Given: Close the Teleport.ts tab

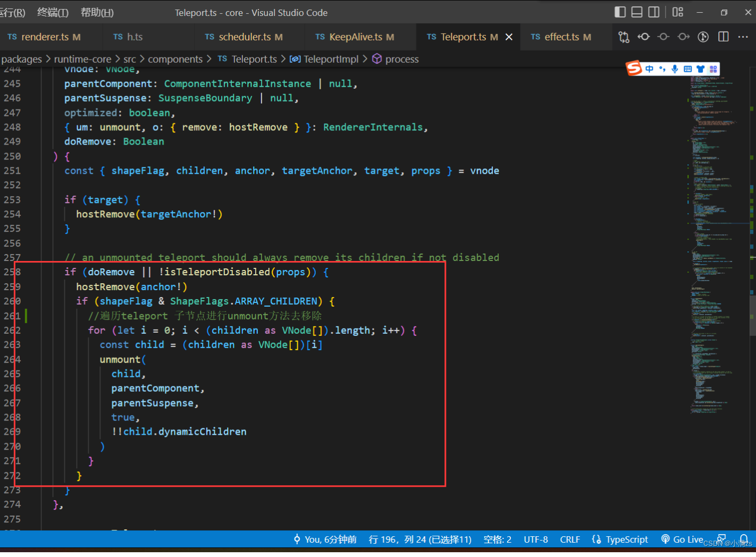Looking at the screenshot, I should point(509,37).
